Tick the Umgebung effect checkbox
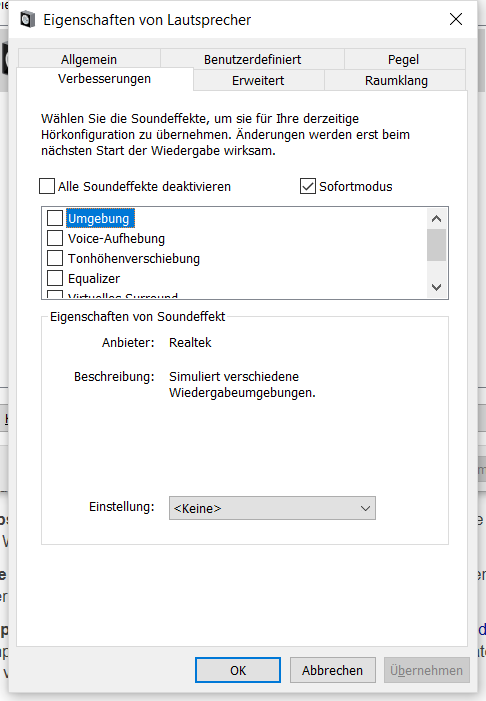This screenshot has width=486, height=701. click(55, 218)
